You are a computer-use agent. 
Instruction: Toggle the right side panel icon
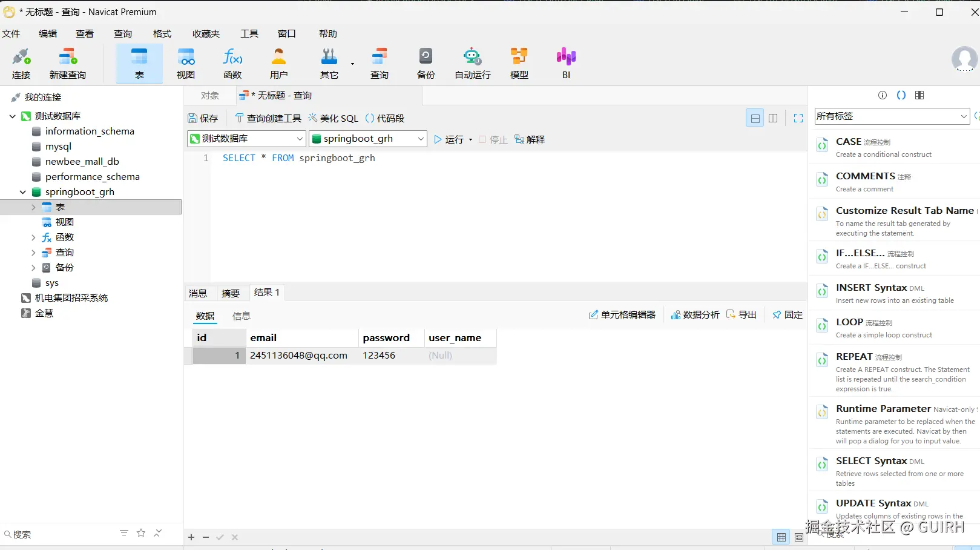(x=919, y=95)
